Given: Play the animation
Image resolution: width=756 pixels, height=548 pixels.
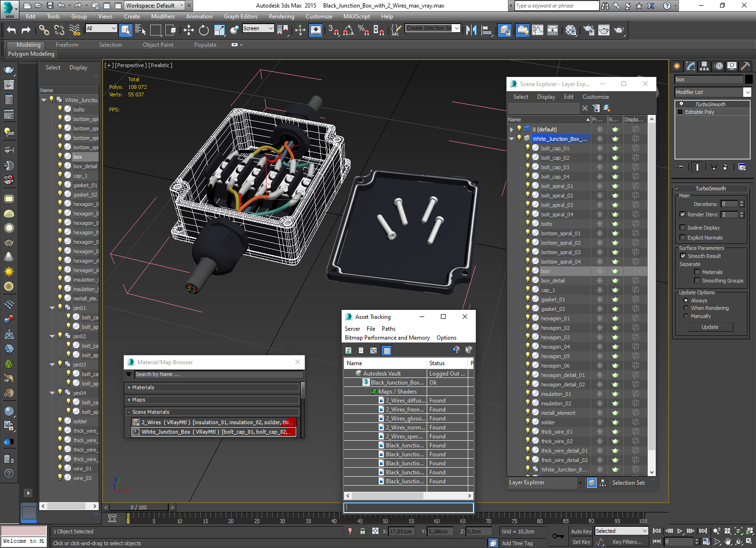Looking at the screenshot, I should tap(680, 531).
